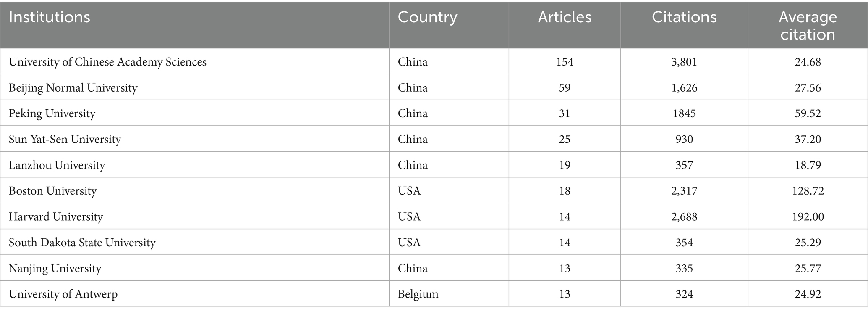
Task: Select the 128.72 average citation cell
Action: (x=808, y=191)
